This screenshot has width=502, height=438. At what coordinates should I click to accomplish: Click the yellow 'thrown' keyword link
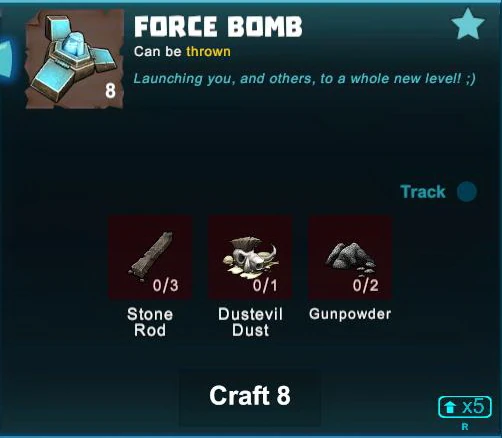point(208,52)
